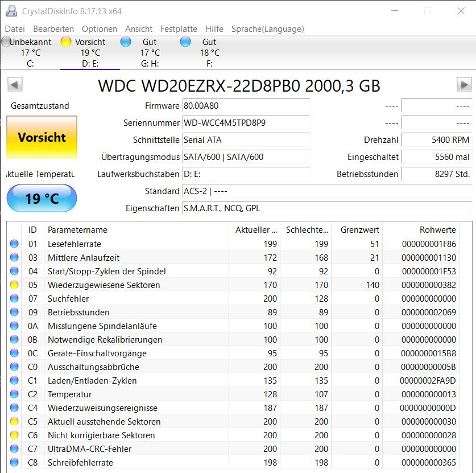Click the Laufwerksbuchstaben field D: E:
The width and height of the screenshot is (476, 473).
[x=246, y=174]
